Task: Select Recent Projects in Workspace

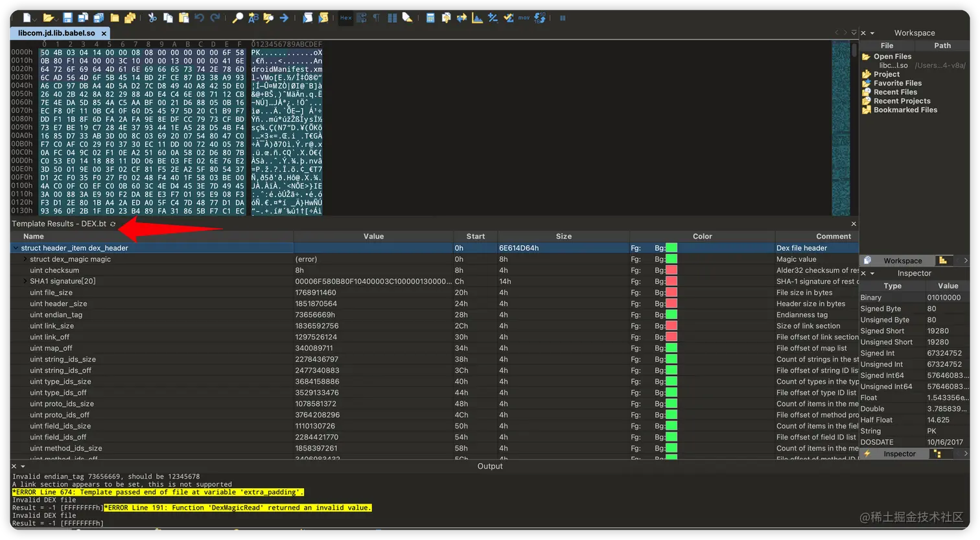Action: pos(902,101)
